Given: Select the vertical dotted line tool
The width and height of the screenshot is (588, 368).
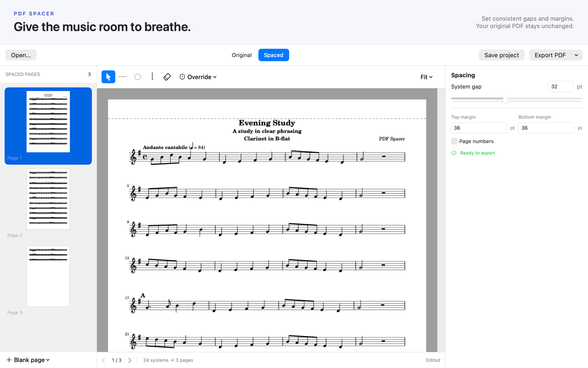Looking at the screenshot, I should (x=152, y=77).
